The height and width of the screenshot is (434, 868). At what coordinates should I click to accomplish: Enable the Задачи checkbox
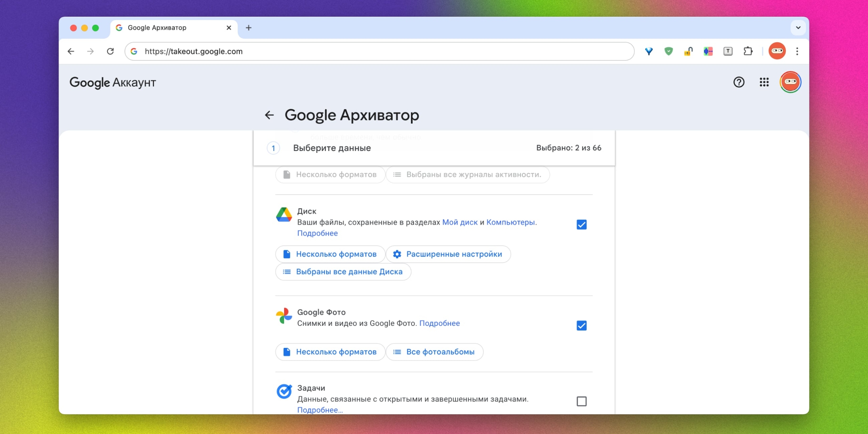(581, 401)
